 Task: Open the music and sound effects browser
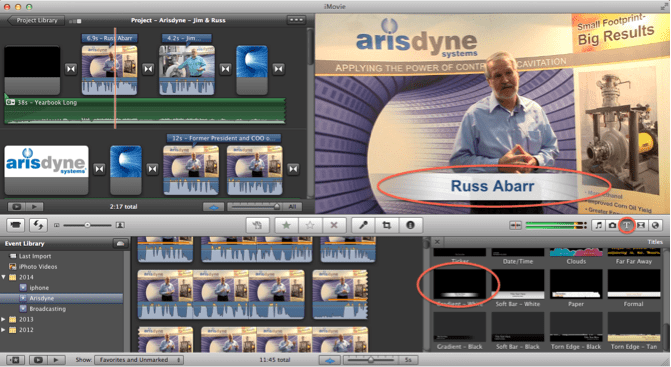[x=599, y=225]
